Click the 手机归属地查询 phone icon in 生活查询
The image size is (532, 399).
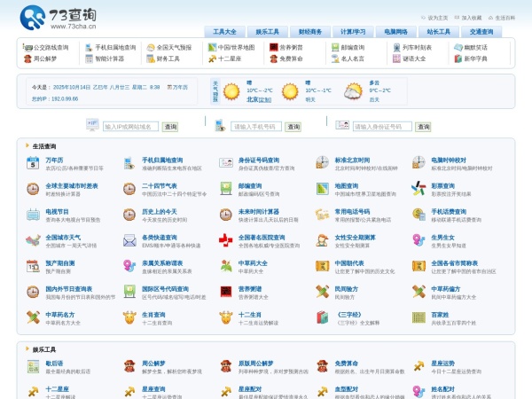coord(129,163)
